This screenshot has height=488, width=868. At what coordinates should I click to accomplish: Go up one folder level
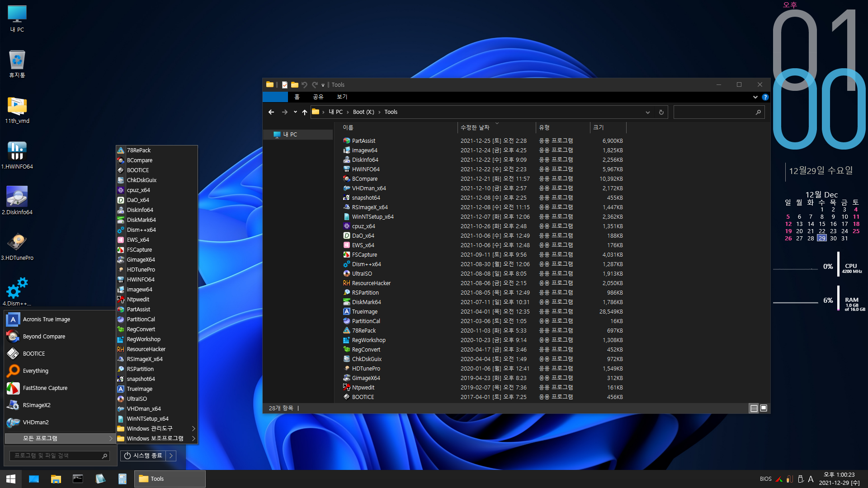(305, 112)
